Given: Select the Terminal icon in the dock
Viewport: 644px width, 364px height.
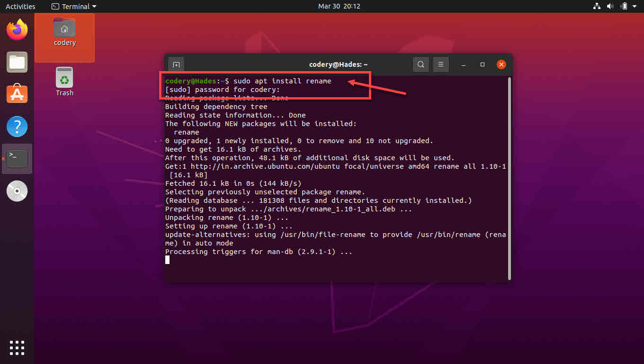Looking at the screenshot, I should coord(17,158).
